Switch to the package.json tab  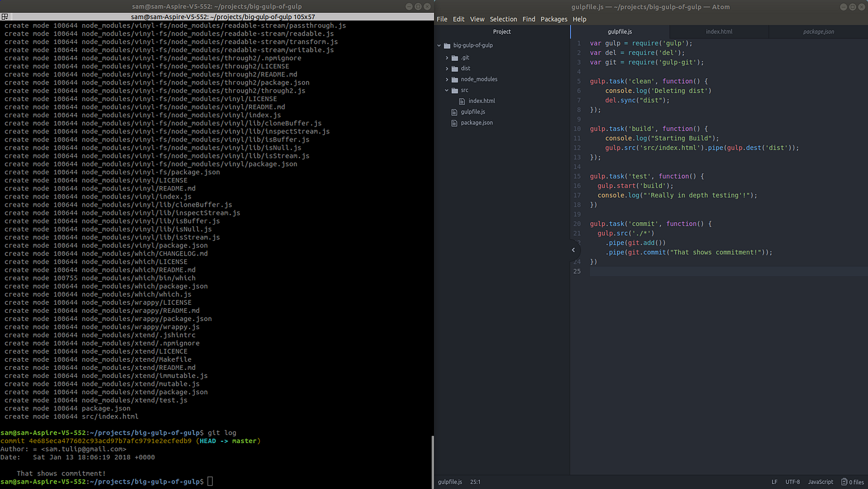[x=818, y=31]
